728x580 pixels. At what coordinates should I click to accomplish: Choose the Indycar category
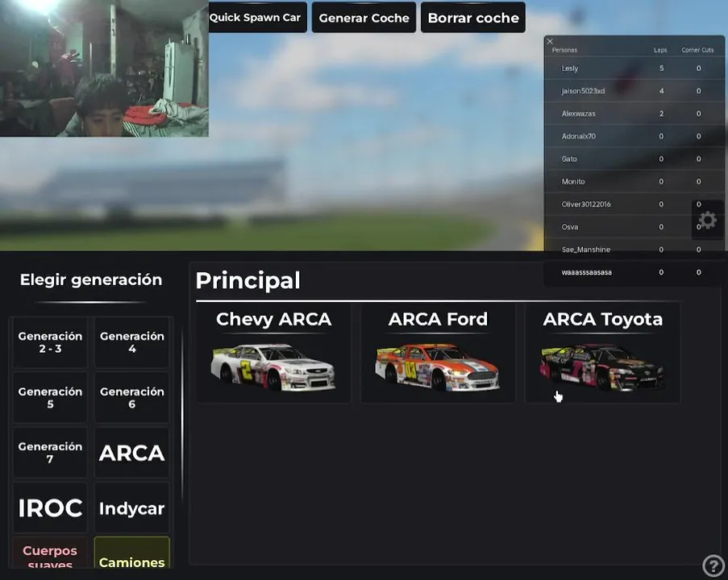[x=132, y=507]
